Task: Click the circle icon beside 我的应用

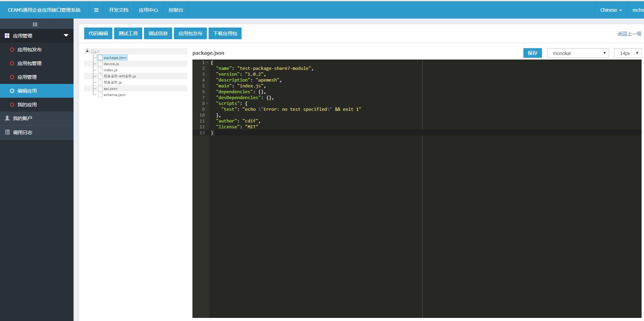Action: pyautogui.click(x=12, y=105)
